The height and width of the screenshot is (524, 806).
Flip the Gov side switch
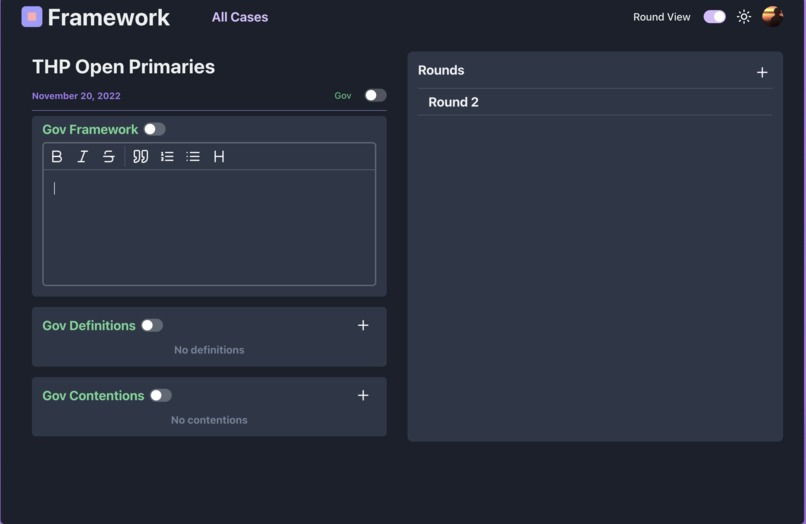(375, 95)
